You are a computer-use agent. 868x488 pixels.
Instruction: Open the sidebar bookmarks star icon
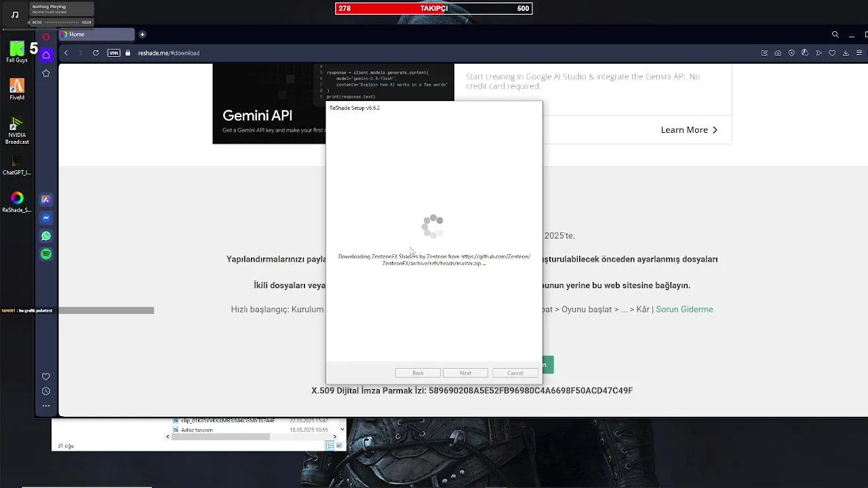[x=46, y=73]
